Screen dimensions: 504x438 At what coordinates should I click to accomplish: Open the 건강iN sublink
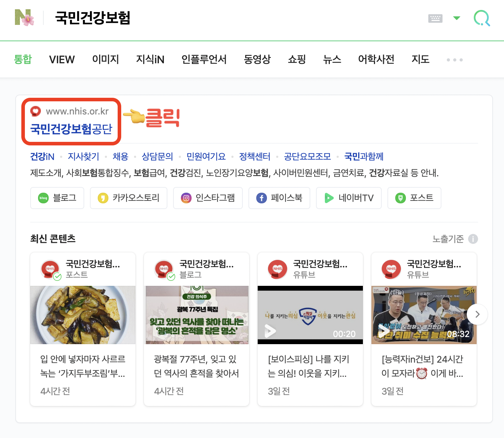point(42,156)
